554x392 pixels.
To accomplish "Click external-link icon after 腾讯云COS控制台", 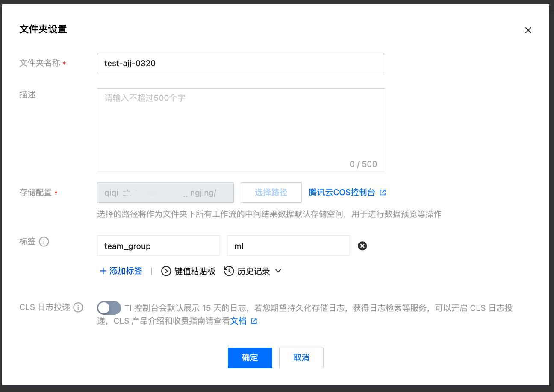I will pos(383,193).
